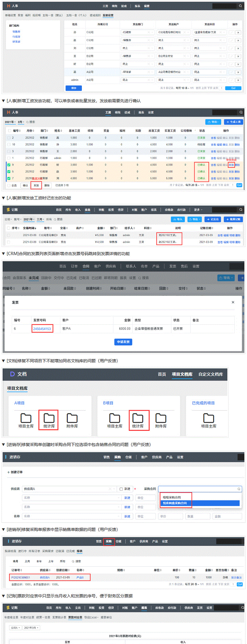Click the 生成工资 button
The width and height of the screenshot is (247, 644).
point(233,122)
